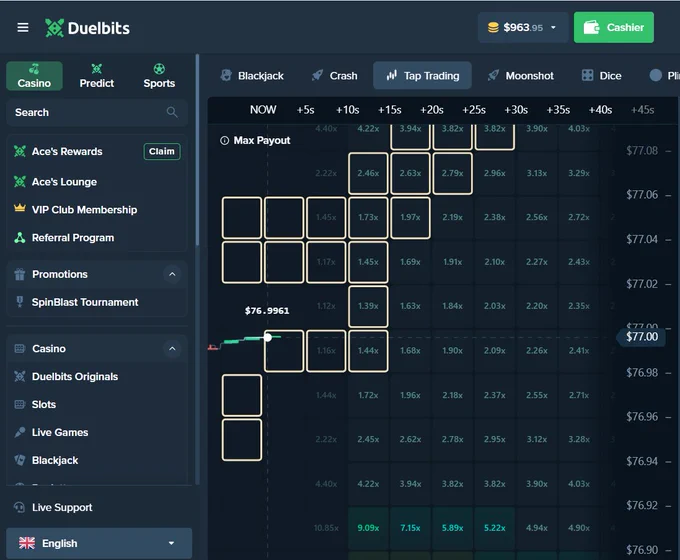Tap the 1.44x selected payout cell
This screenshot has height=560, width=680.
pos(368,351)
